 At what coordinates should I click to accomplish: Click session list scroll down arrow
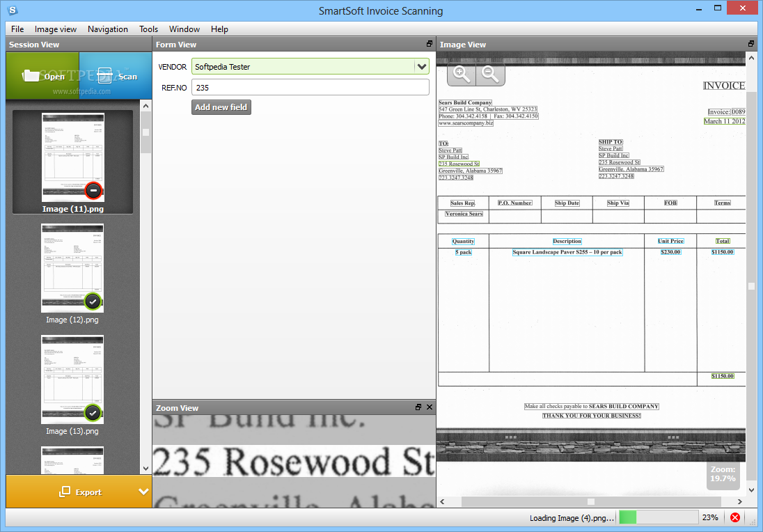[x=145, y=469]
